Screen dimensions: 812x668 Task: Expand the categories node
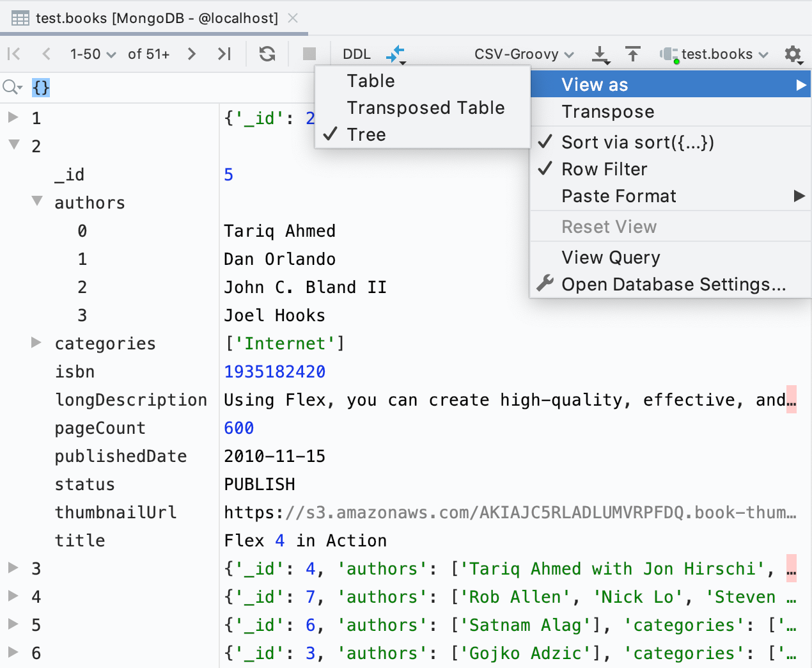36,342
